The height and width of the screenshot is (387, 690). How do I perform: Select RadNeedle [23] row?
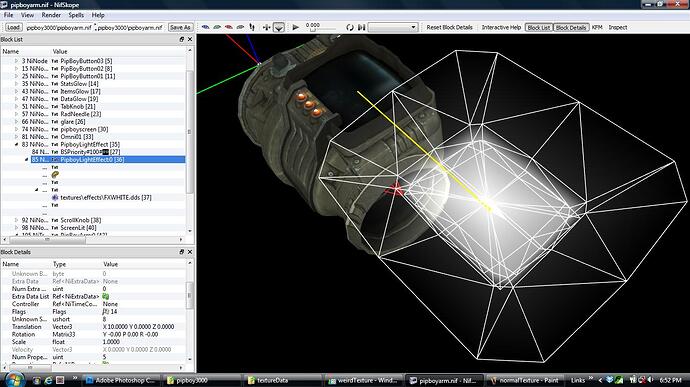(x=92, y=114)
